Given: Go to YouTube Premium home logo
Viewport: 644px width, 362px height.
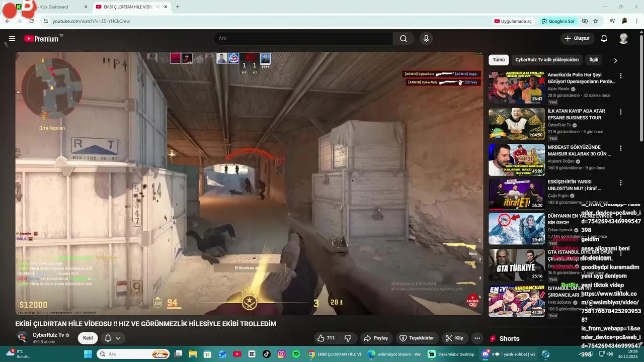Looking at the screenshot, I should (x=44, y=39).
